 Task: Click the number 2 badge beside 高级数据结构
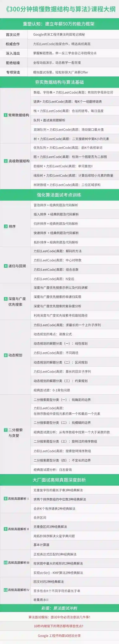click(x=6, y=161)
